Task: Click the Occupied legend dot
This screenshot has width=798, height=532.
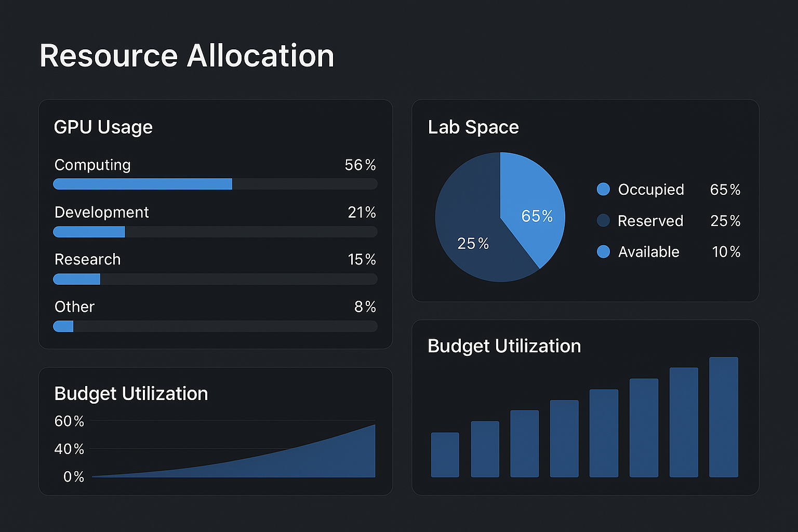Action: coord(603,189)
